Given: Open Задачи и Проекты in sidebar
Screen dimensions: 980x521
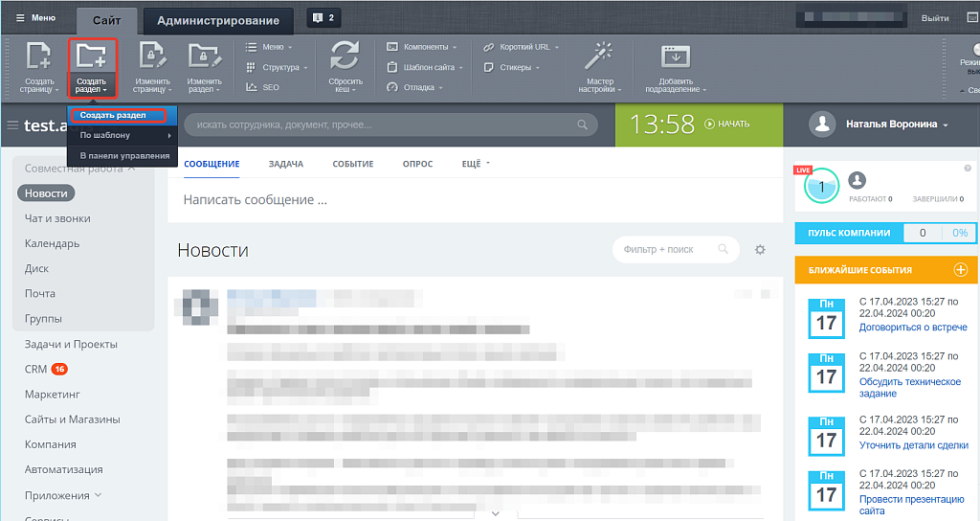Looking at the screenshot, I should click(x=71, y=344).
